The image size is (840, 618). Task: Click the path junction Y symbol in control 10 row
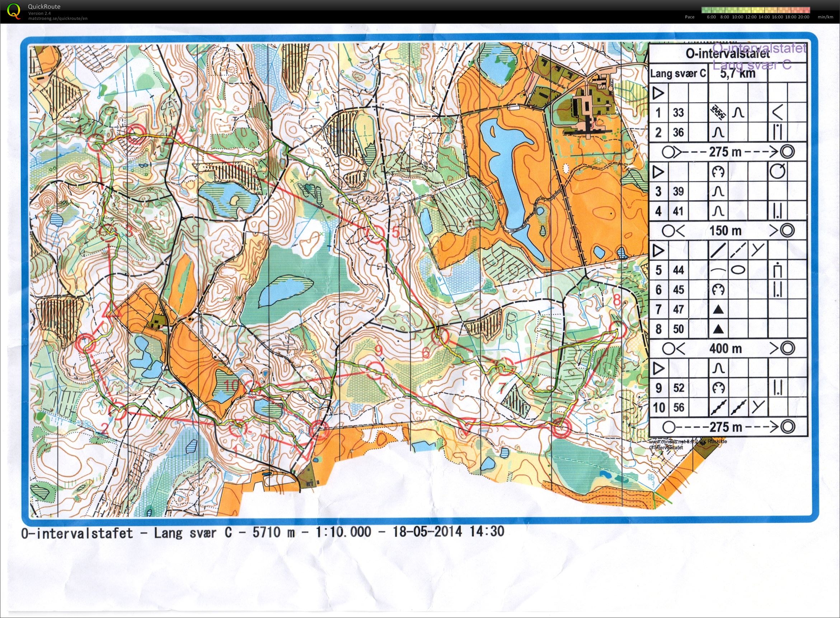click(757, 406)
